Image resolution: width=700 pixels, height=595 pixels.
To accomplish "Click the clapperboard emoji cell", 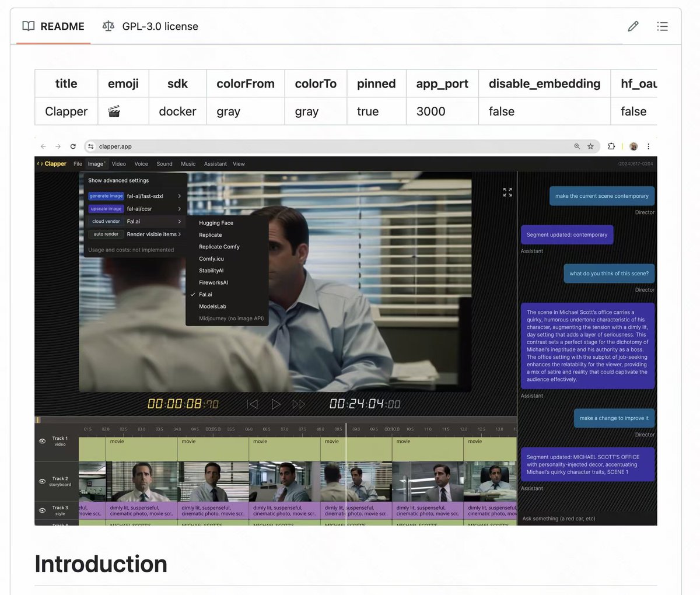I will click(123, 111).
